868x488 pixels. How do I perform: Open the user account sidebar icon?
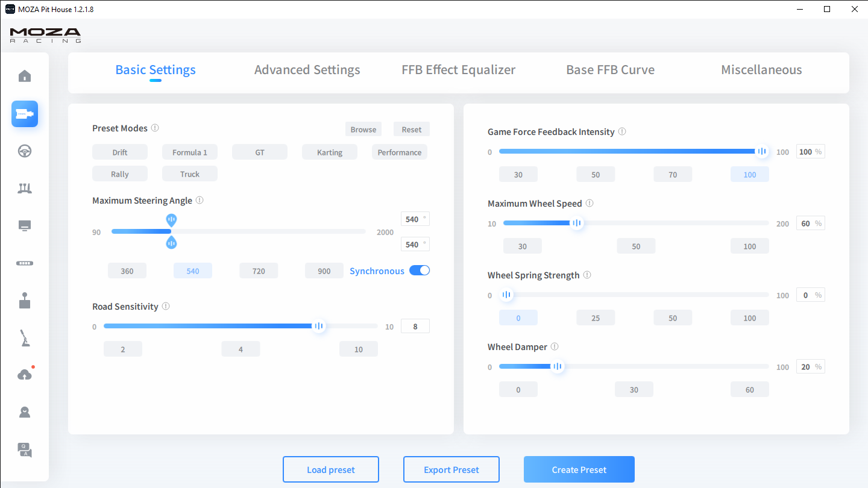click(25, 412)
